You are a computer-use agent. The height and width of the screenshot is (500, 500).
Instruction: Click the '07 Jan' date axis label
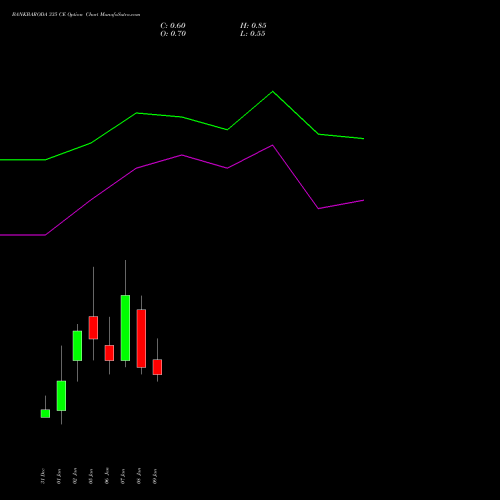[x=123, y=476]
